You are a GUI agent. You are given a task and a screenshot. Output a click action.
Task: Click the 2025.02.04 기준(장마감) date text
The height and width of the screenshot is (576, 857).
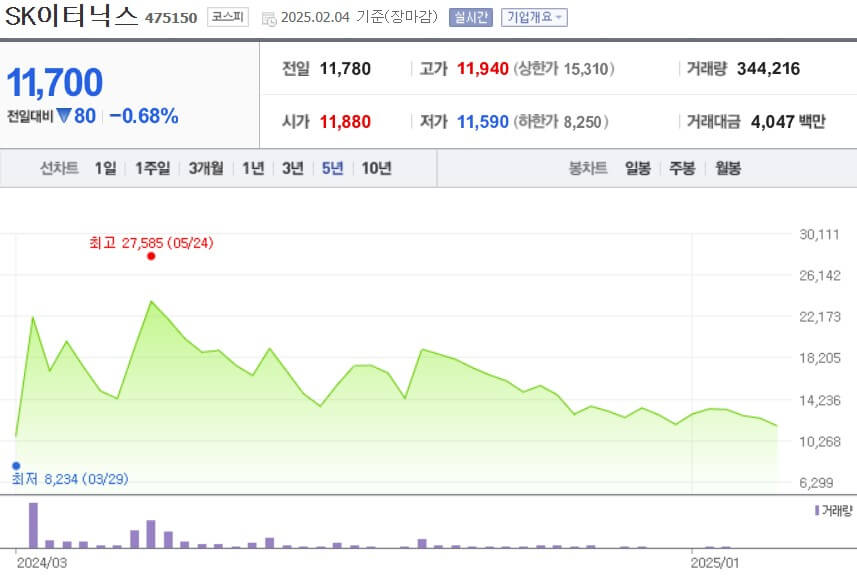[359, 17]
